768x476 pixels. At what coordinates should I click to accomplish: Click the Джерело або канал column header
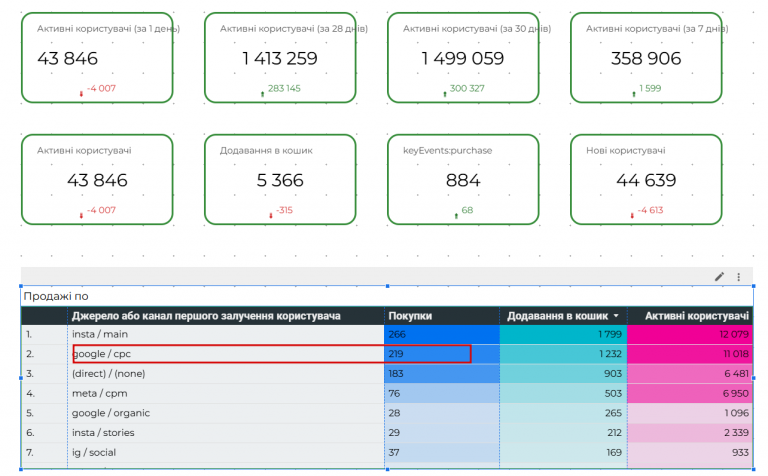(x=206, y=316)
